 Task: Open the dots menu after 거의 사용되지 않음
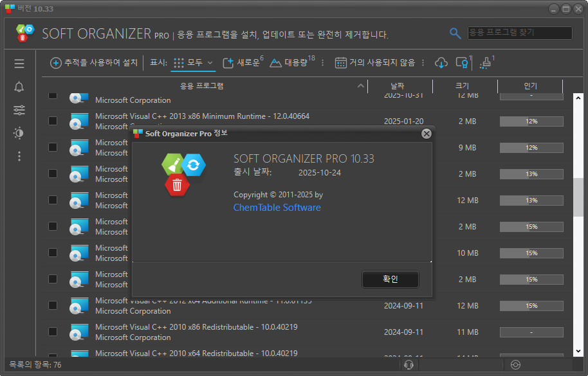pos(423,62)
